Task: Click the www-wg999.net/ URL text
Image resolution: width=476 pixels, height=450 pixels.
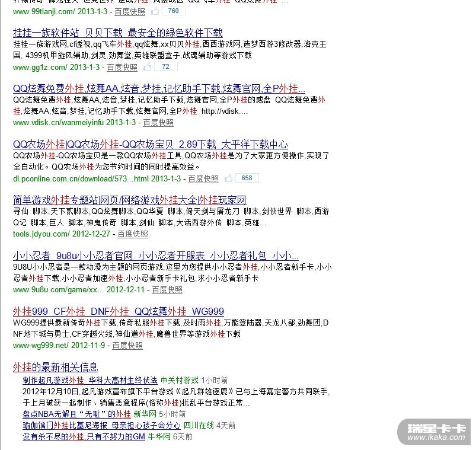Action: (x=41, y=345)
